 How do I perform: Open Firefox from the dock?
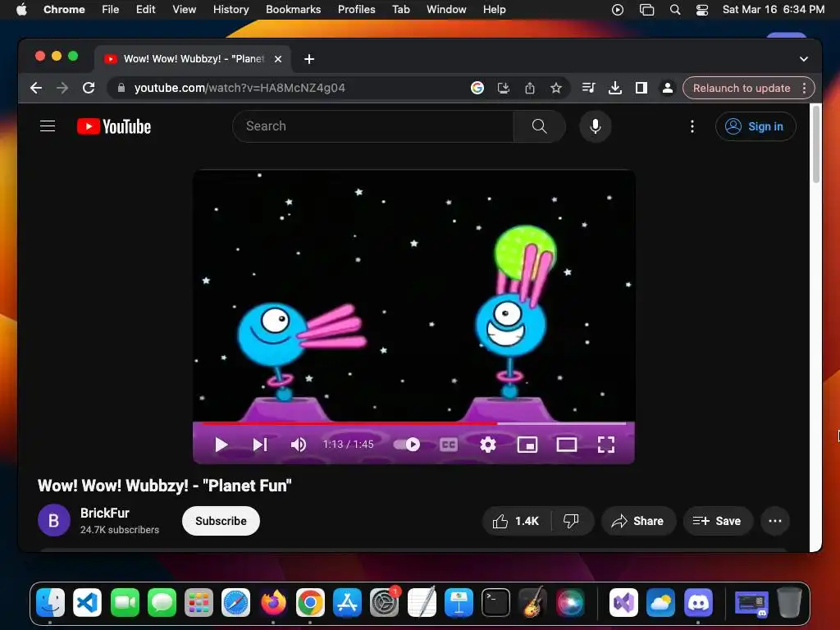pyautogui.click(x=273, y=603)
